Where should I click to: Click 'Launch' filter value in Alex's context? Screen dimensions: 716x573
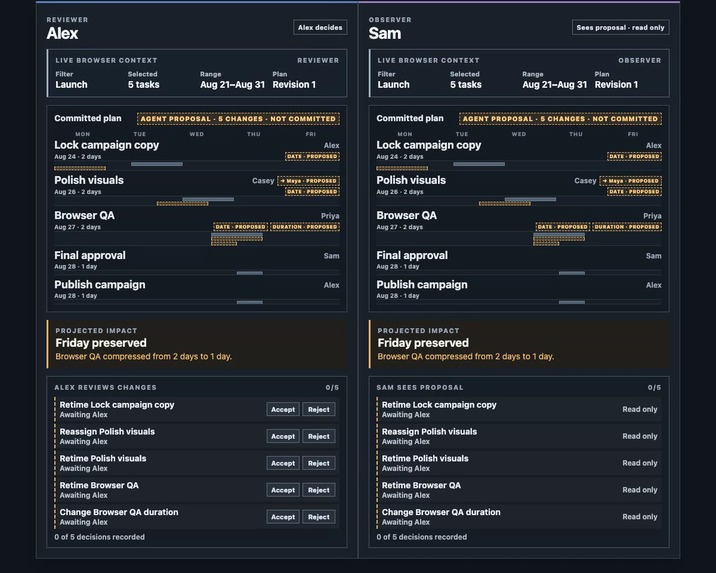pos(71,84)
